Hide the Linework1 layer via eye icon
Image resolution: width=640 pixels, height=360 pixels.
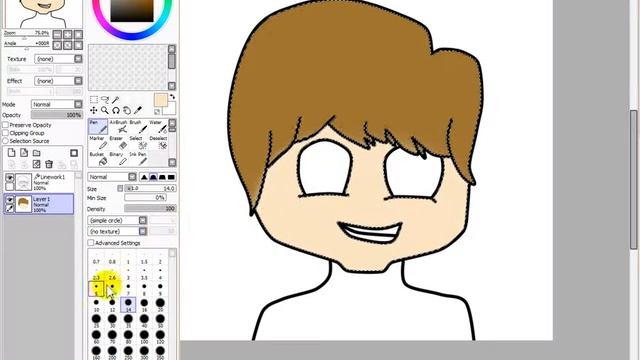(x=9, y=178)
